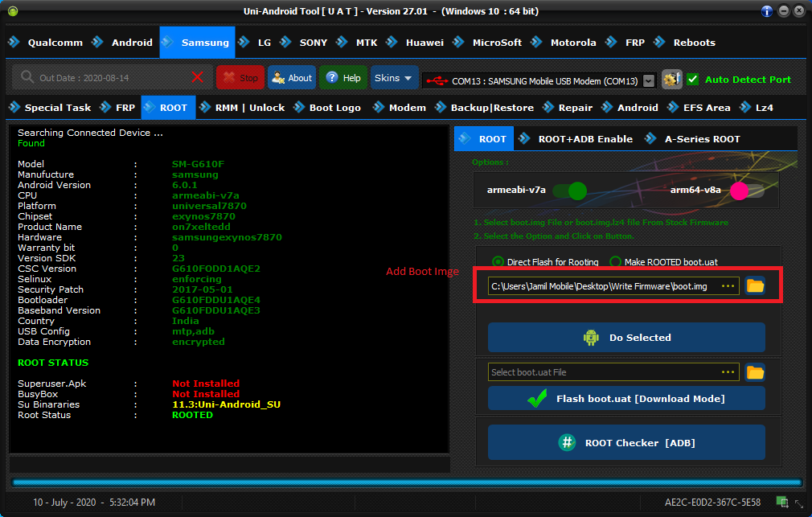
Task: Click the Stop button
Action: click(x=240, y=78)
